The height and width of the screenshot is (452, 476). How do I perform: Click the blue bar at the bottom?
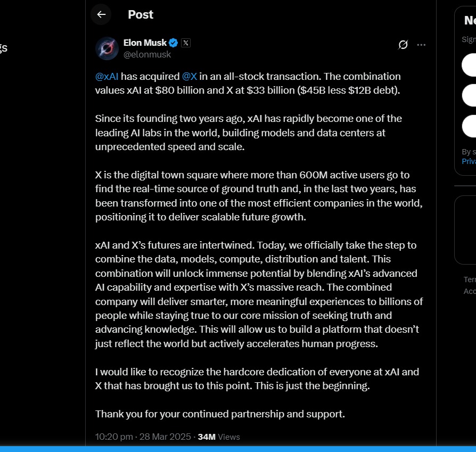tap(238, 448)
